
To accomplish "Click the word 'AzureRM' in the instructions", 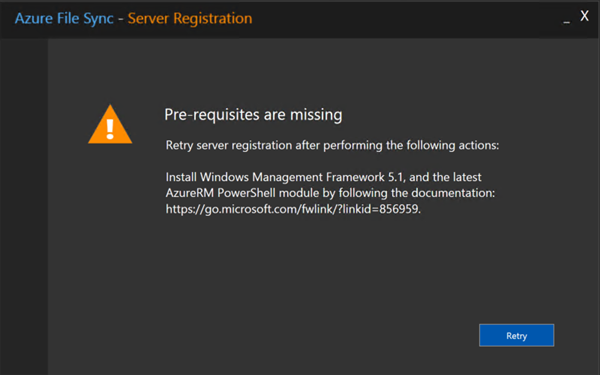I will coord(189,193).
